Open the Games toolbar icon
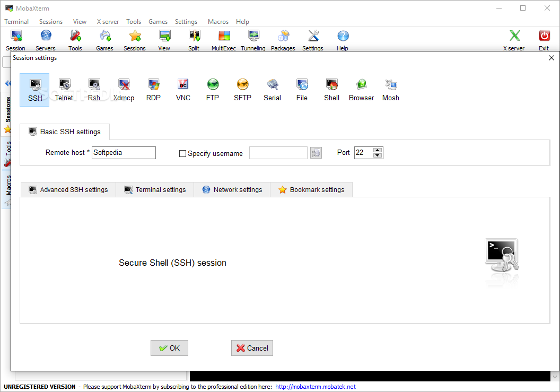Viewport: 560px width, 392px height. click(104, 40)
